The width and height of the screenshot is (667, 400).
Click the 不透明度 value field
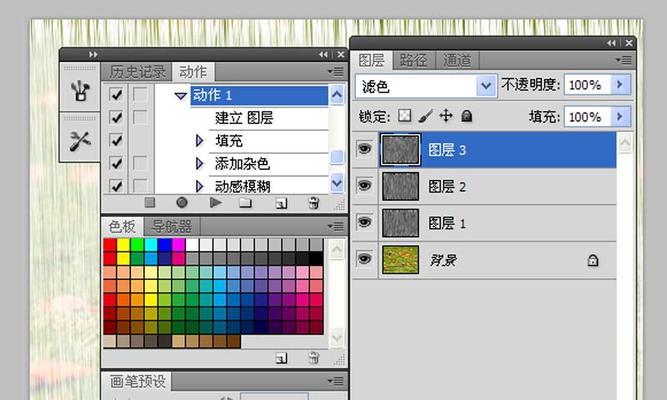click(587, 85)
